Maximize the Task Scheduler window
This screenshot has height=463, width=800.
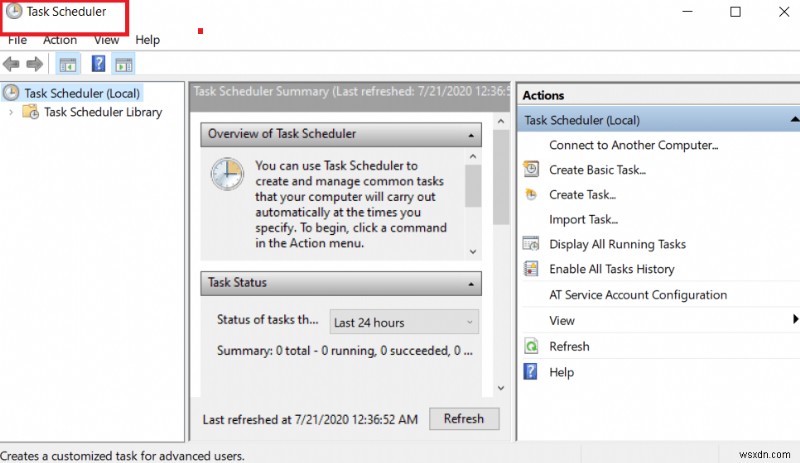point(735,12)
